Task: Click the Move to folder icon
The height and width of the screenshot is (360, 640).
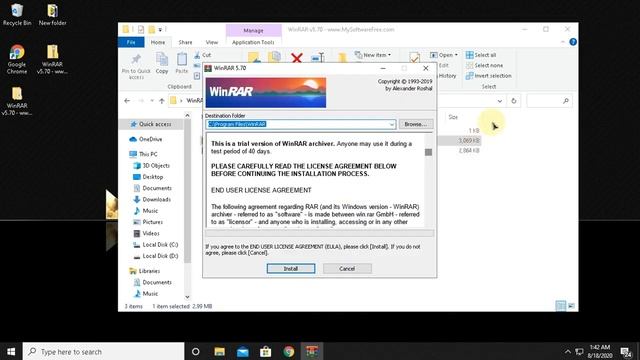Action: pos(254,58)
